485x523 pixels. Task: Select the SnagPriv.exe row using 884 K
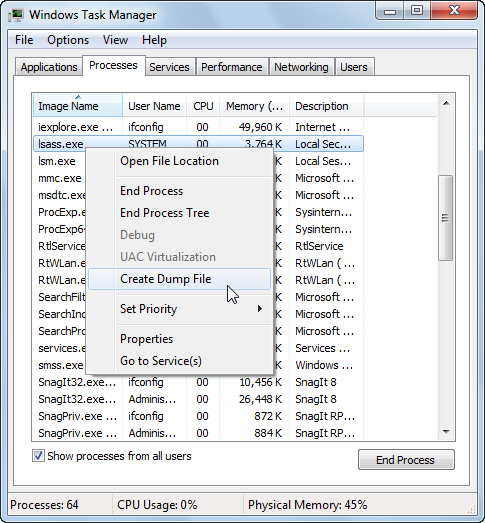[198, 433]
